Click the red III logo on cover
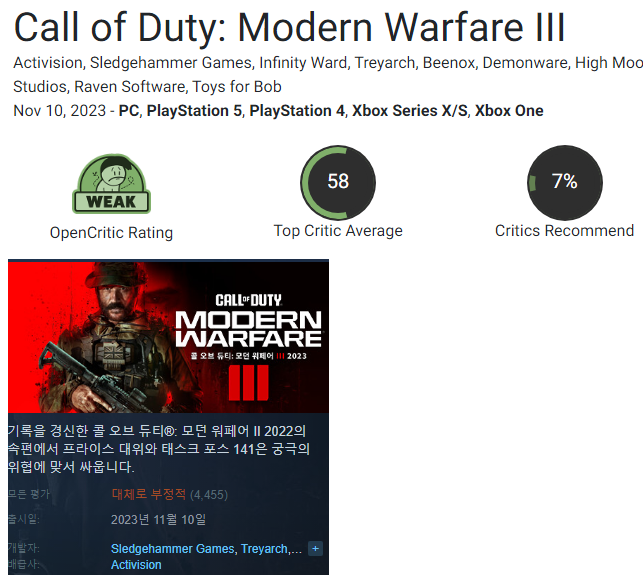 coord(249,383)
